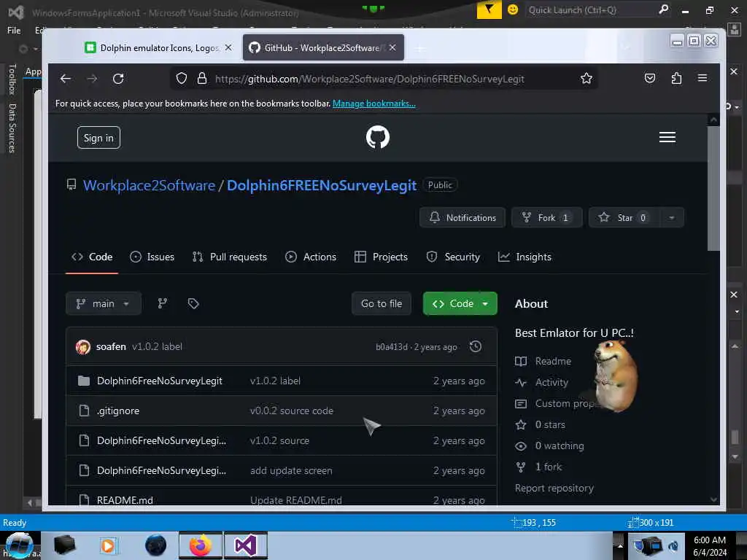Open the tab list dropdown in Firefox
The image size is (747, 560).
(627, 47)
